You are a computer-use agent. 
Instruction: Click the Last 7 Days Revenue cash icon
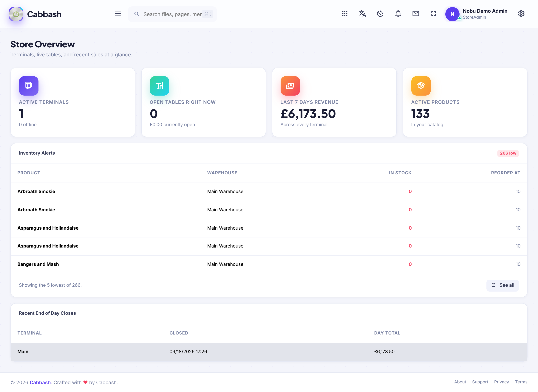point(290,86)
